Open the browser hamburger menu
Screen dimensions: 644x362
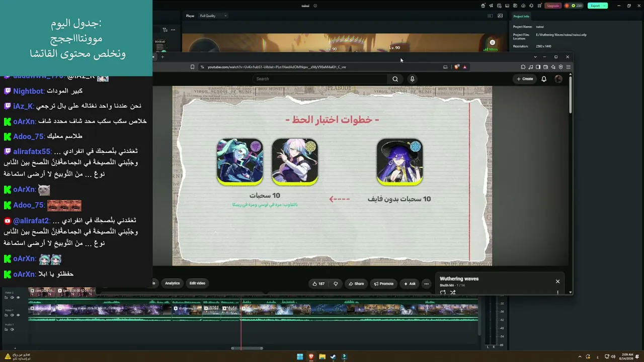pos(569,67)
